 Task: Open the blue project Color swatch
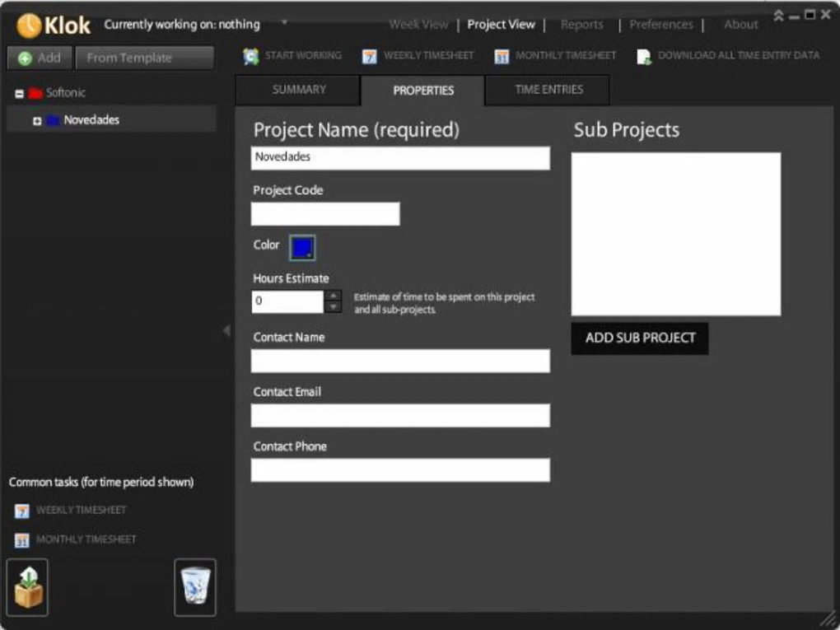point(302,248)
